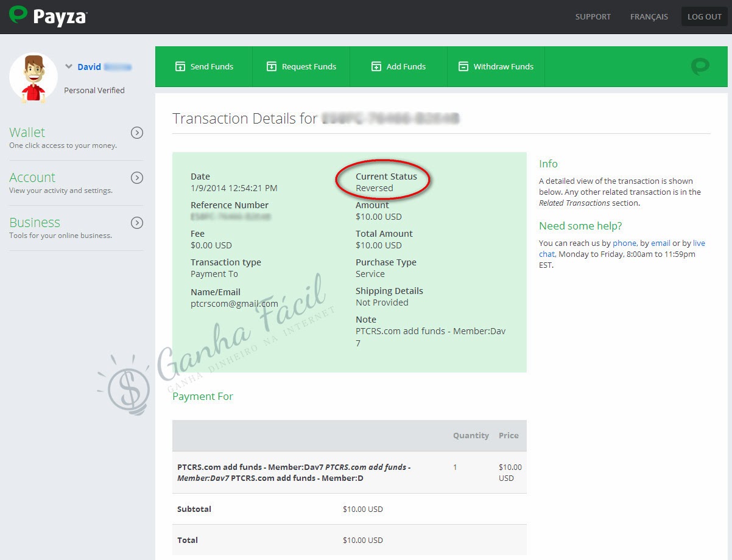Click the Request Funds icon
This screenshot has height=560, width=732.
(272, 66)
